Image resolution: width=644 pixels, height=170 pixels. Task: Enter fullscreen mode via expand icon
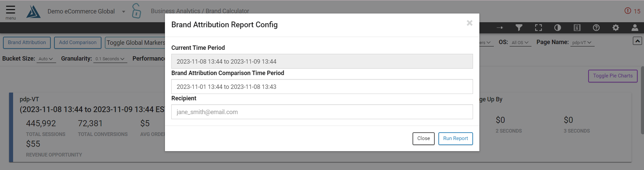tap(539, 28)
